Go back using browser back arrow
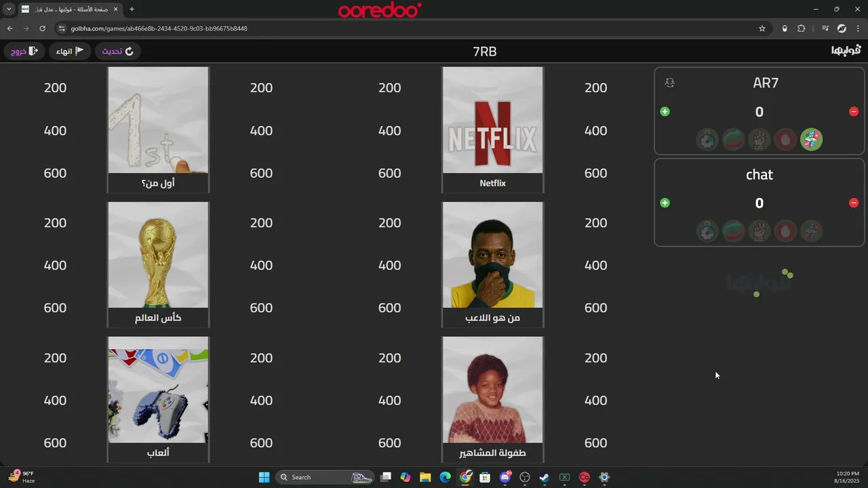 click(x=9, y=28)
